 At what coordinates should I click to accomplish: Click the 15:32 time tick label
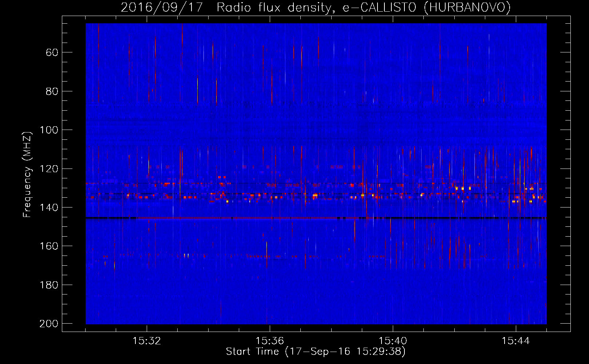click(x=147, y=341)
